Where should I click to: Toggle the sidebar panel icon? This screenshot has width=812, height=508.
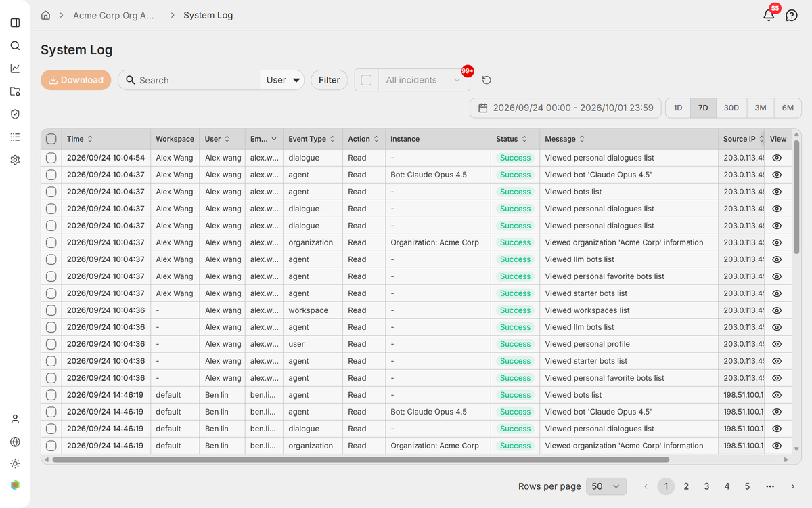(15, 23)
